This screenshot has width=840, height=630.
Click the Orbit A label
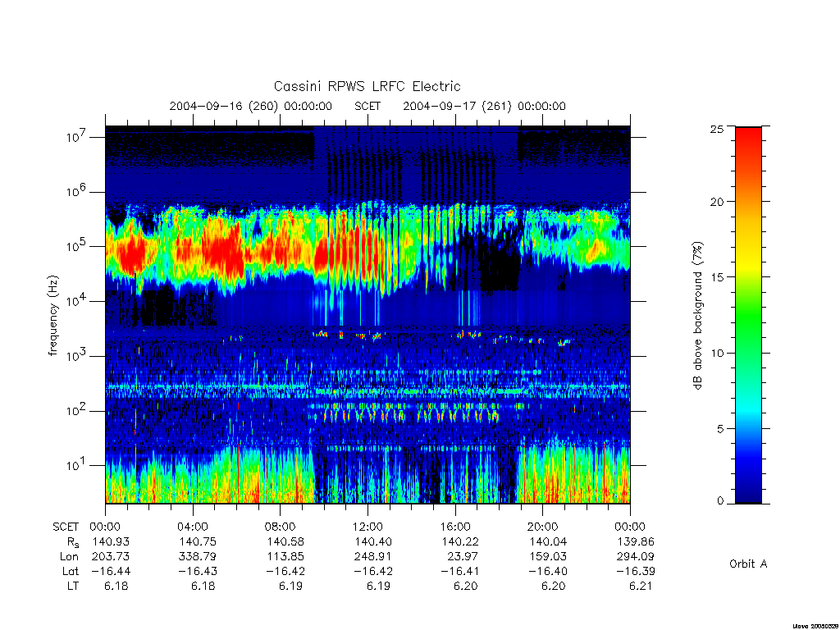748,564
